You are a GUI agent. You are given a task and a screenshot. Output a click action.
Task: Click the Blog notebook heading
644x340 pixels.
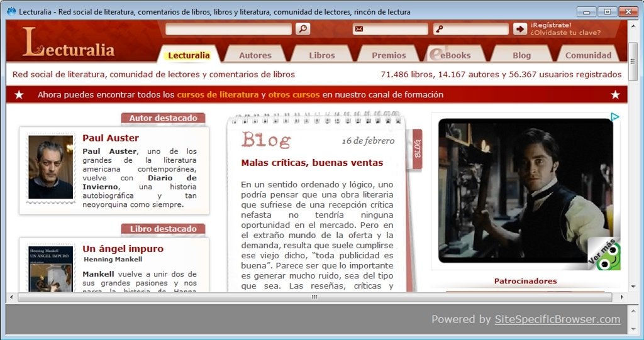(x=266, y=140)
